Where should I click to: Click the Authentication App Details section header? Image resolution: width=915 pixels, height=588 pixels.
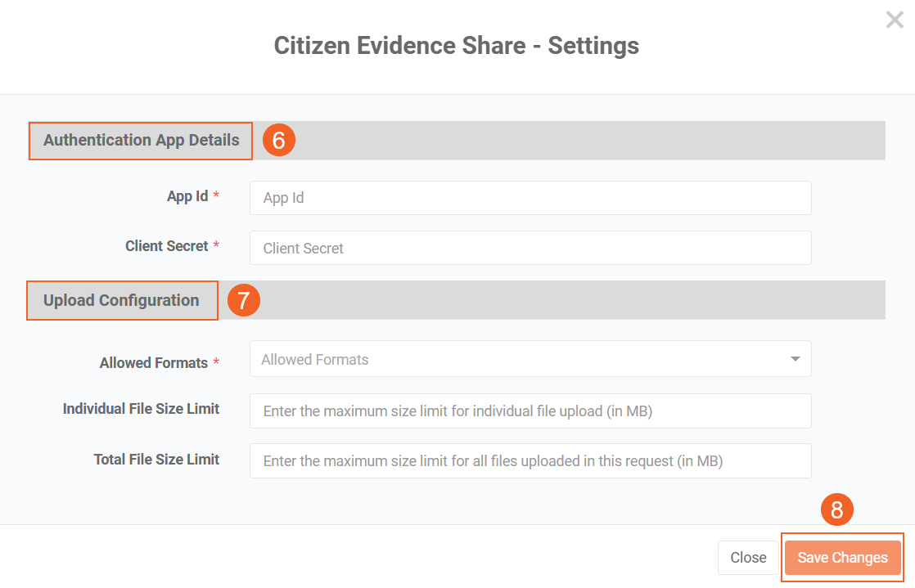[x=142, y=140]
